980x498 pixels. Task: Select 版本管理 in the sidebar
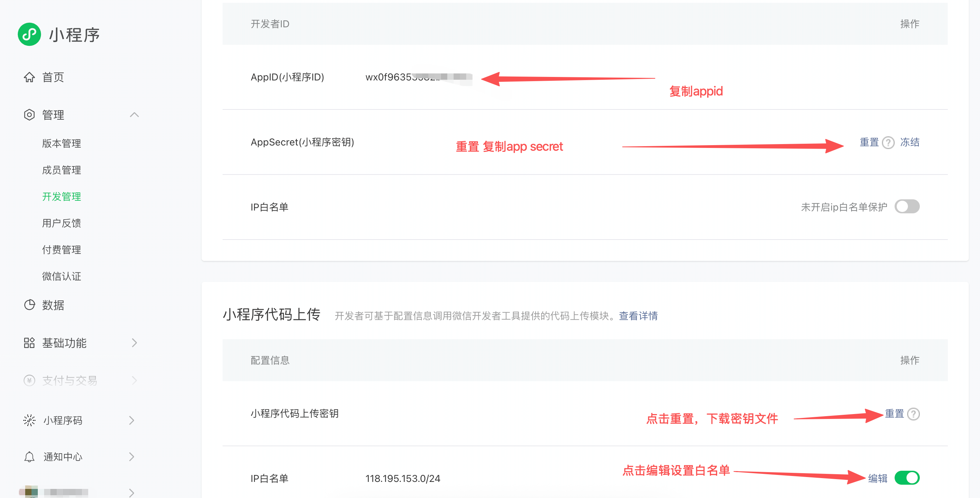tap(61, 143)
